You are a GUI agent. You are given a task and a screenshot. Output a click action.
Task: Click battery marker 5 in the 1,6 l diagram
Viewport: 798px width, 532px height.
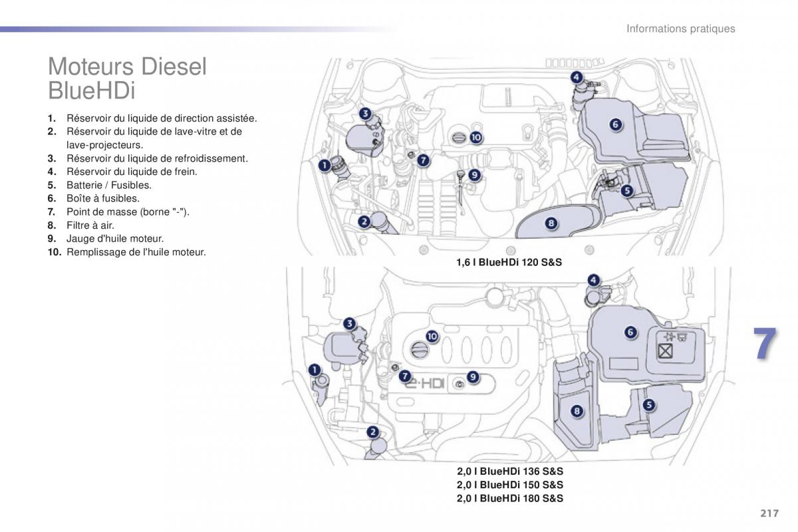pyautogui.click(x=626, y=190)
